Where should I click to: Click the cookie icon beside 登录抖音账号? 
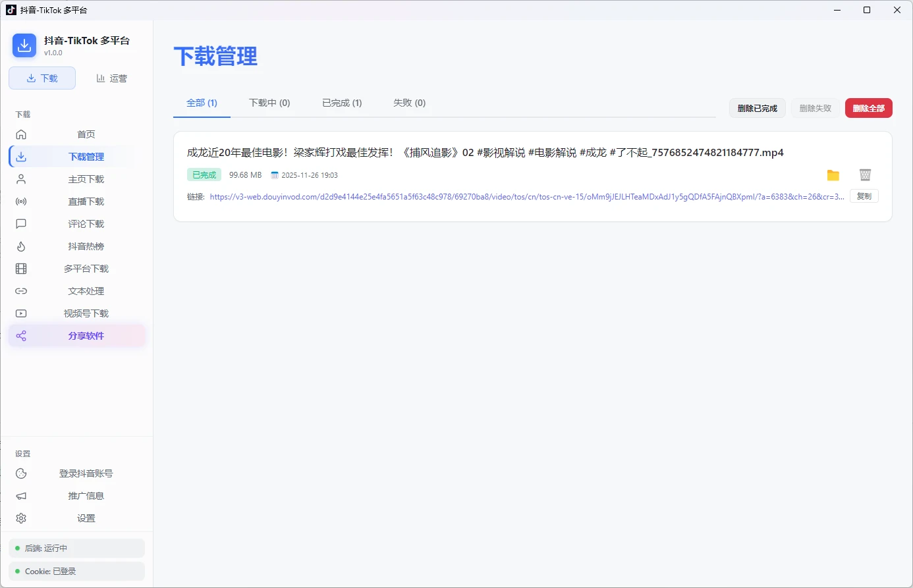pos(21,473)
